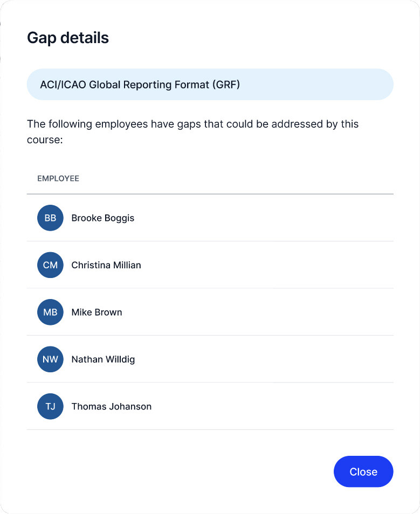Click the Gap details heading

(68, 38)
